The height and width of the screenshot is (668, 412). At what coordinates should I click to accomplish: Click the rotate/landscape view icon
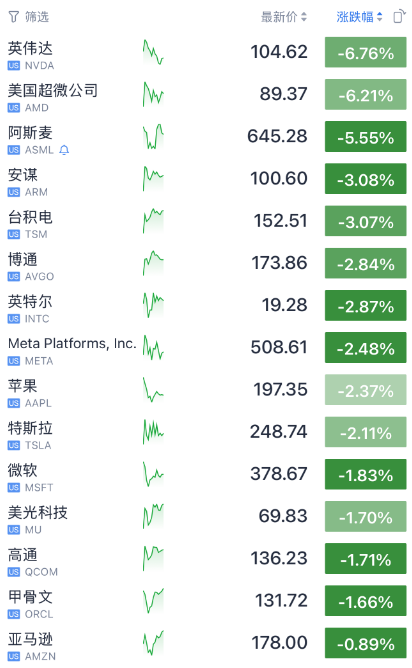point(399,17)
